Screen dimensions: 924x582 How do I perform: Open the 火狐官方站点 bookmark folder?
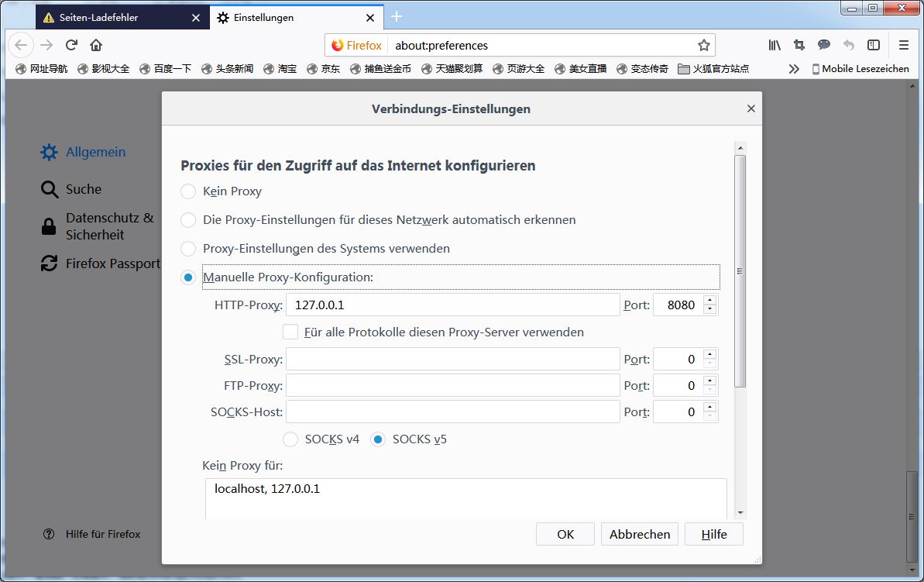click(x=713, y=69)
